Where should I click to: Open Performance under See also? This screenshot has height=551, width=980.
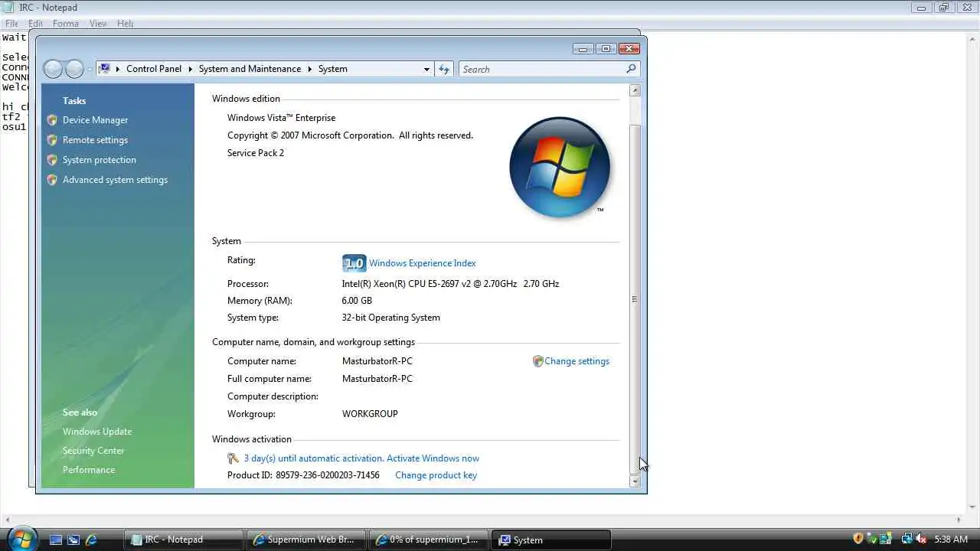(89, 470)
